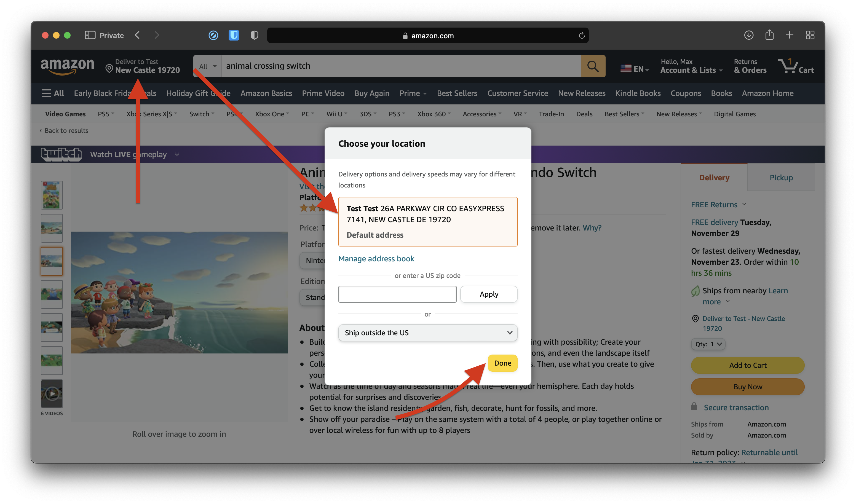Open a new tab with plus icon
The height and width of the screenshot is (504, 856).
[790, 35]
